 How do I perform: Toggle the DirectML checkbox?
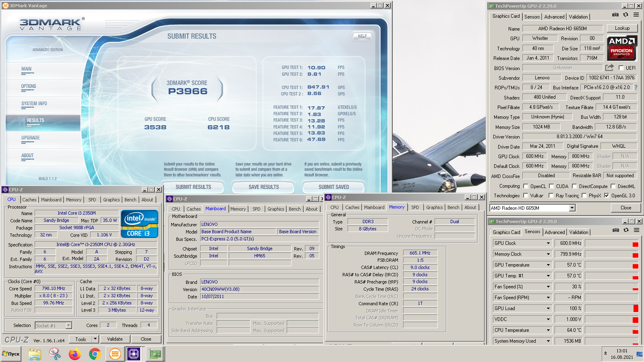(x=613, y=186)
